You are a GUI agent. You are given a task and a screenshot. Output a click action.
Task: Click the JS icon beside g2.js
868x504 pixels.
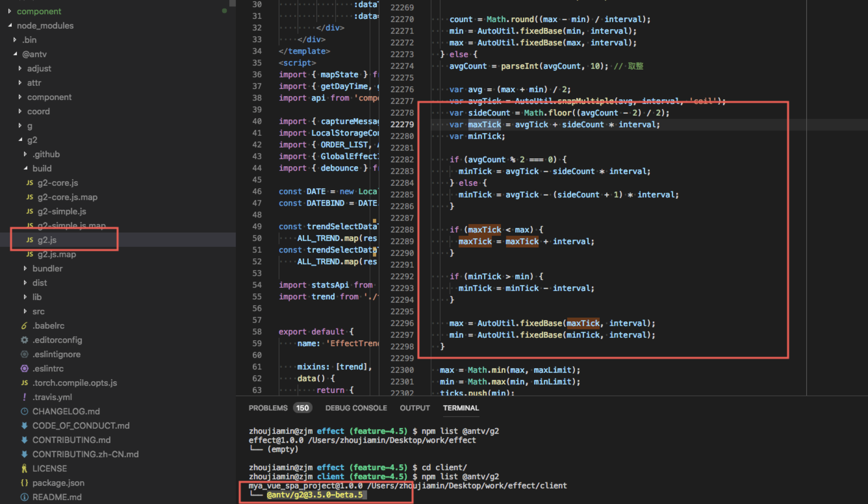(30, 240)
